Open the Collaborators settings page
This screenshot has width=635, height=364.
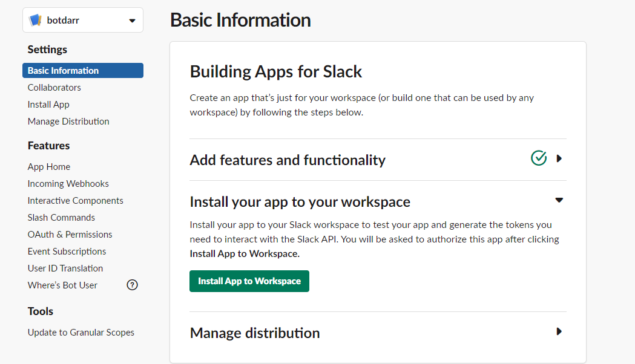[54, 88]
